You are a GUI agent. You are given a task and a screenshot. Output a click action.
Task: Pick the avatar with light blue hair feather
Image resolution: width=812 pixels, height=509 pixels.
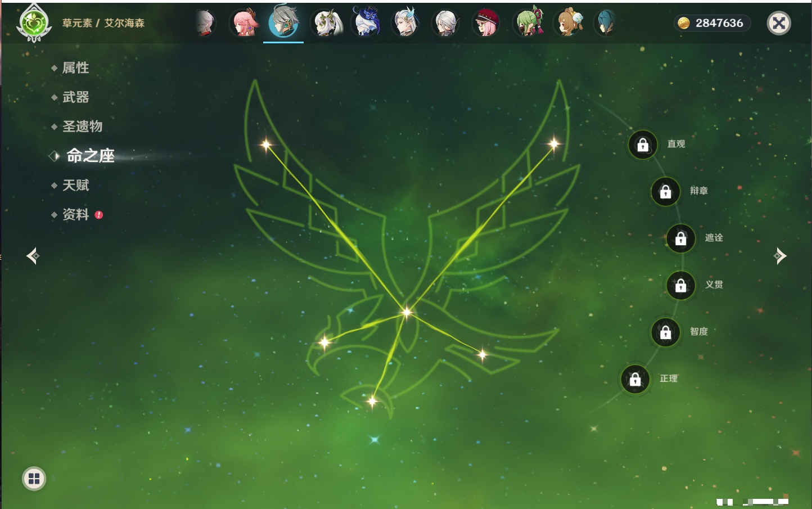(x=405, y=22)
